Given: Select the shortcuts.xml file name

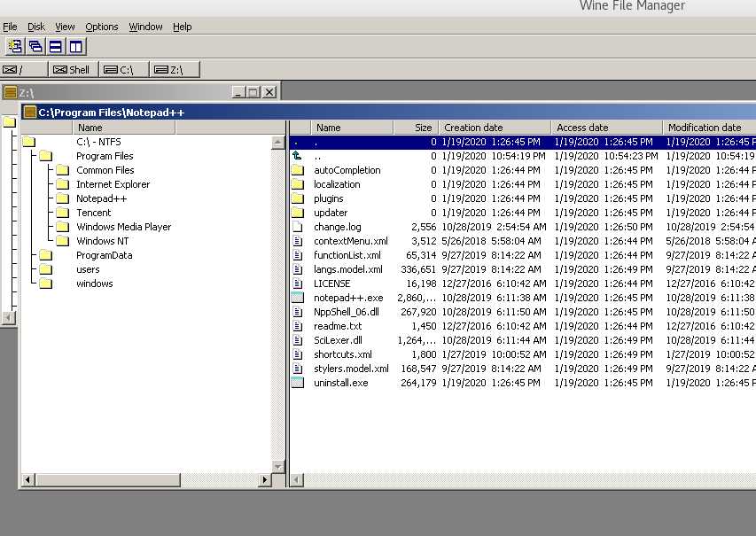Looking at the screenshot, I should tap(343, 354).
